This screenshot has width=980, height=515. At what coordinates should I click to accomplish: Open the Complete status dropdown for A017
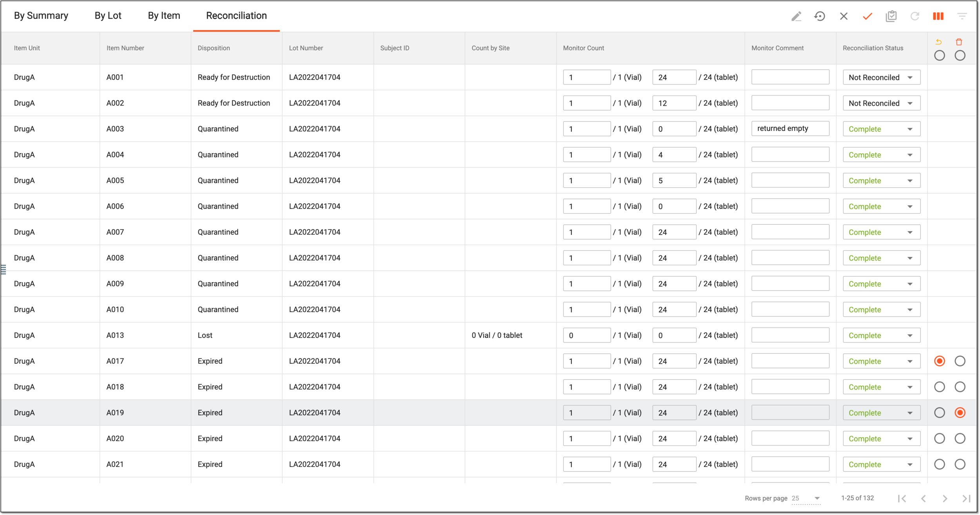[882, 361]
